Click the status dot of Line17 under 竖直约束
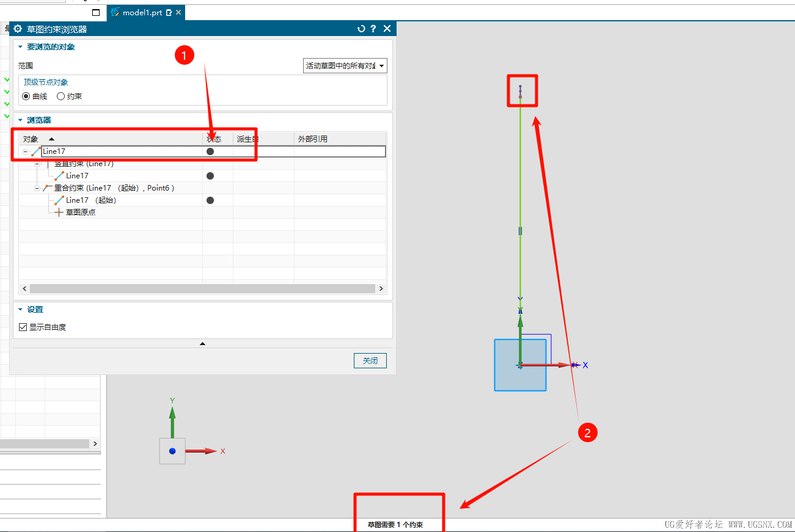The image size is (795, 532). pos(210,176)
